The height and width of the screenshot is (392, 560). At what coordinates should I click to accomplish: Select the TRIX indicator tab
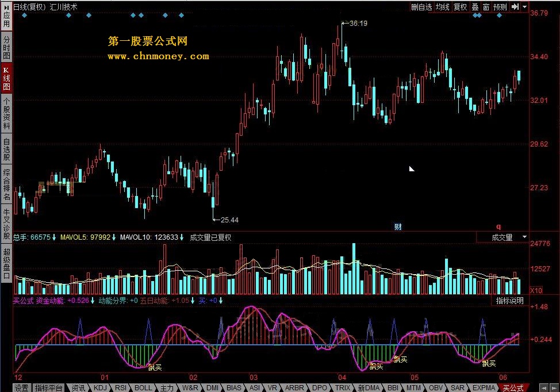tap(343, 388)
